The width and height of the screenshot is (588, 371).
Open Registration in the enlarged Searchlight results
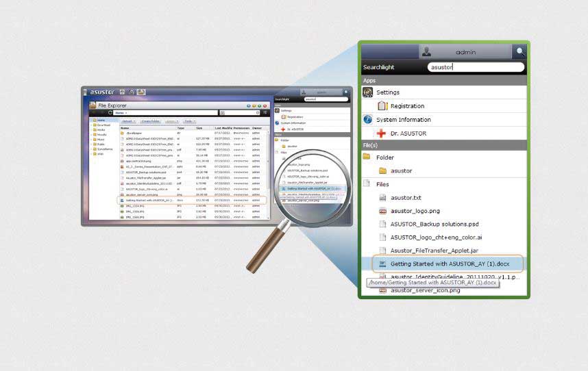(444, 106)
